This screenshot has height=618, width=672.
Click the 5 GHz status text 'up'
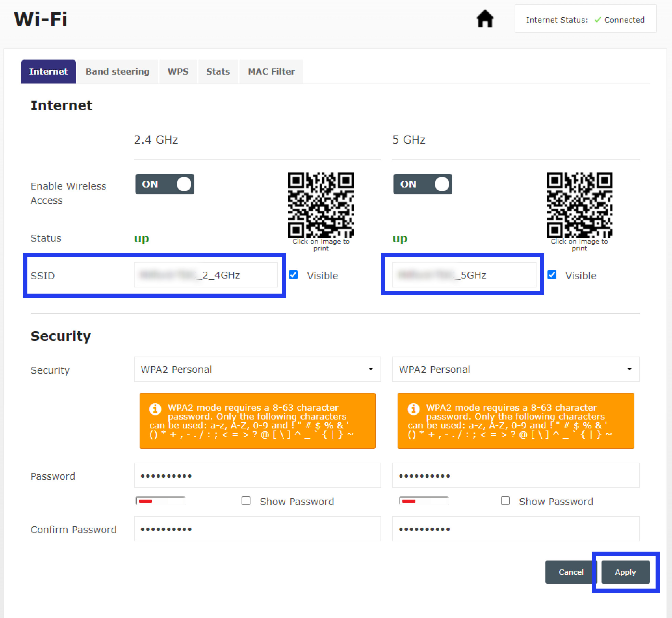coord(400,239)
